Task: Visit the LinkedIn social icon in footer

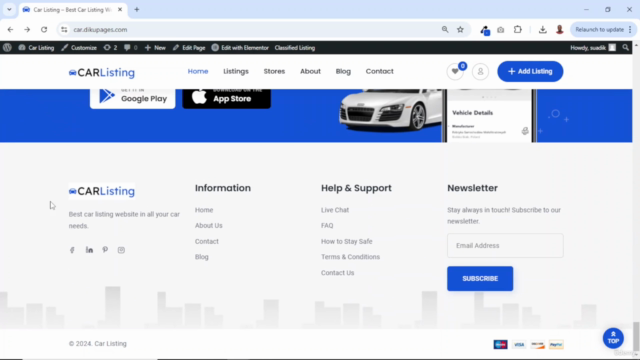Action: [x=89, y=250]
